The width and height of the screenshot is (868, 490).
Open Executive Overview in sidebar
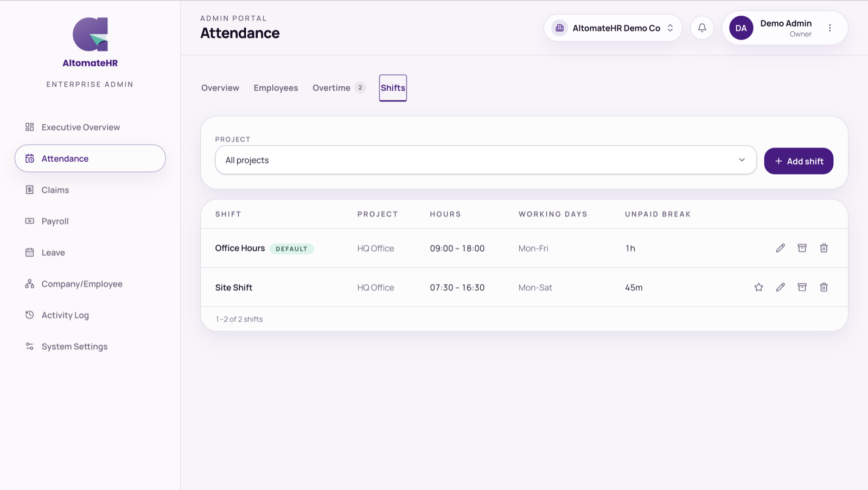tap(90, 127)
